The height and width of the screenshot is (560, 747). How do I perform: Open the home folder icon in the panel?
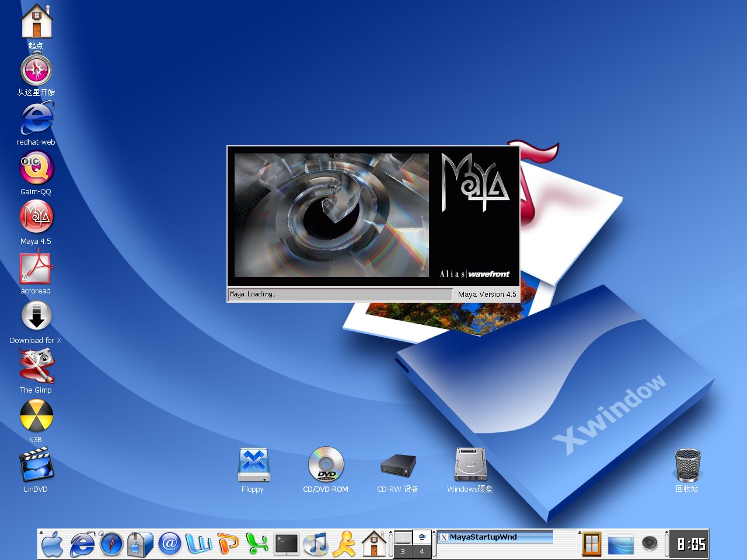(374, 544)
